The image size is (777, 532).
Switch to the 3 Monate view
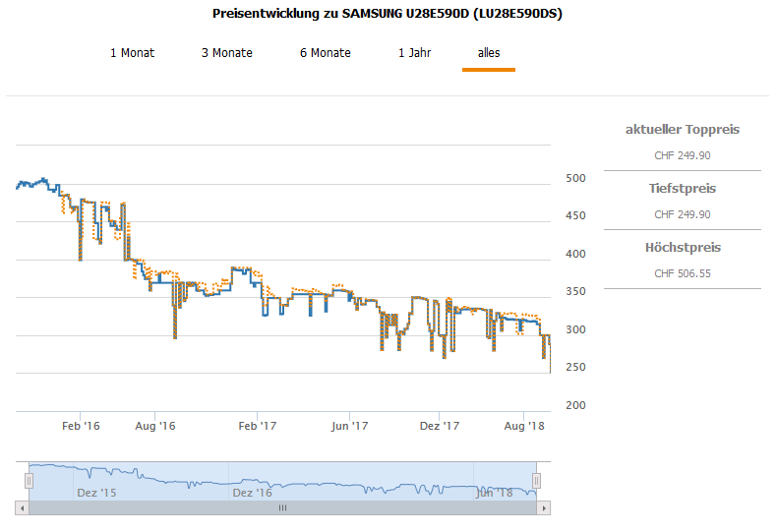(227, 53)
